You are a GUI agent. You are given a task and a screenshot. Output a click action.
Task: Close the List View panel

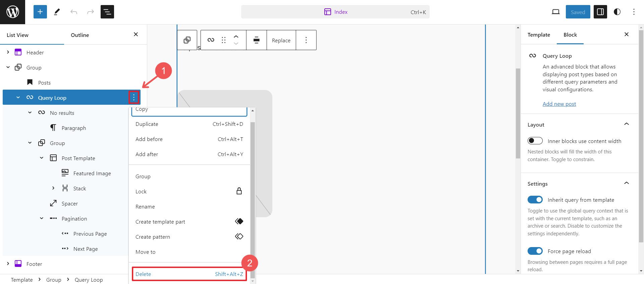[x=136, y=34]
